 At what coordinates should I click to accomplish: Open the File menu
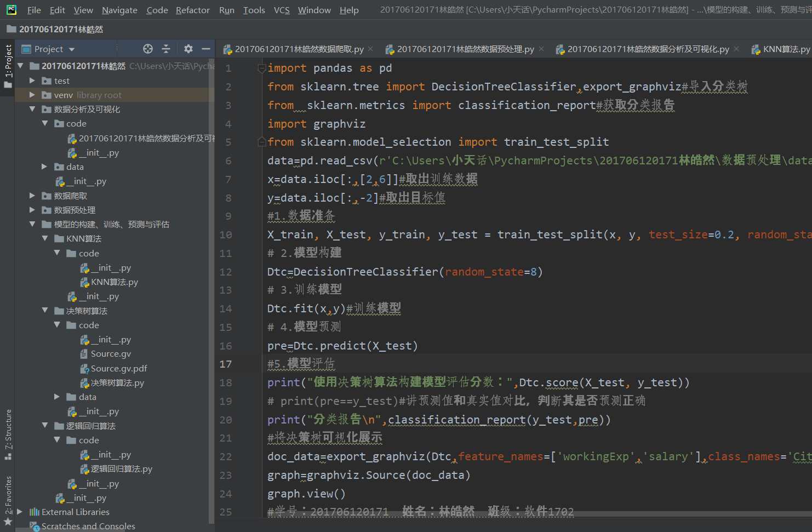coord(34,10)
